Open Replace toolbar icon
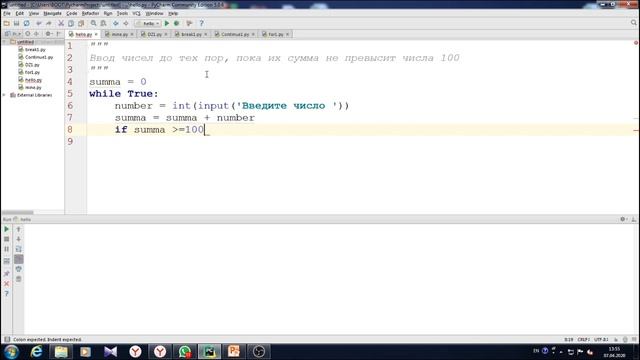Screen dimensions: 640x360 104,24
